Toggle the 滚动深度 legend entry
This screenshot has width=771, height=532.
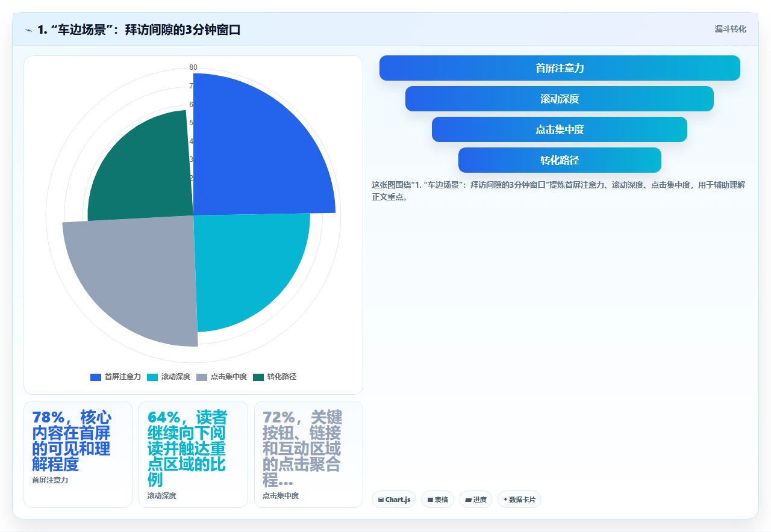(169, 377)
